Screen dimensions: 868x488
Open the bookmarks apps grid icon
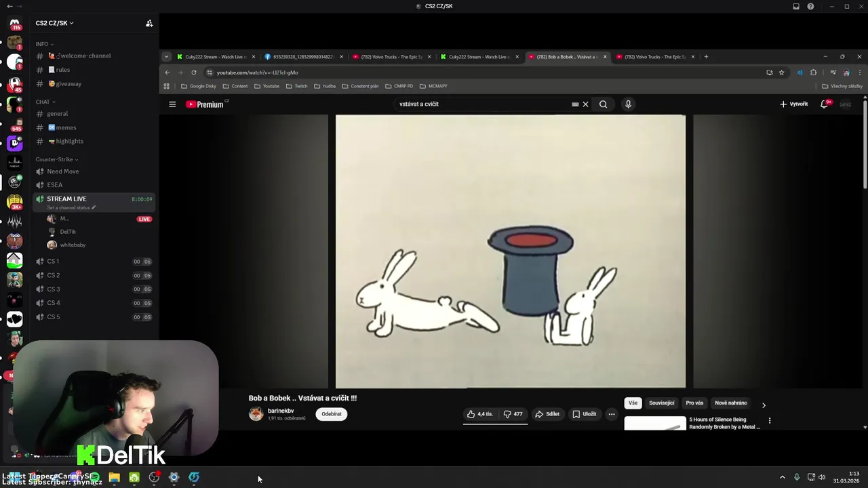point(166,86)
